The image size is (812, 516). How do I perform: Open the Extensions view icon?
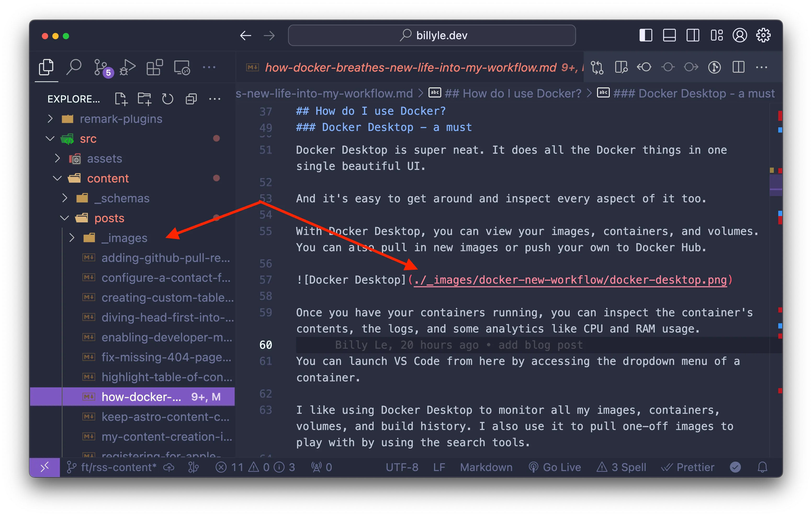[155, 67]
